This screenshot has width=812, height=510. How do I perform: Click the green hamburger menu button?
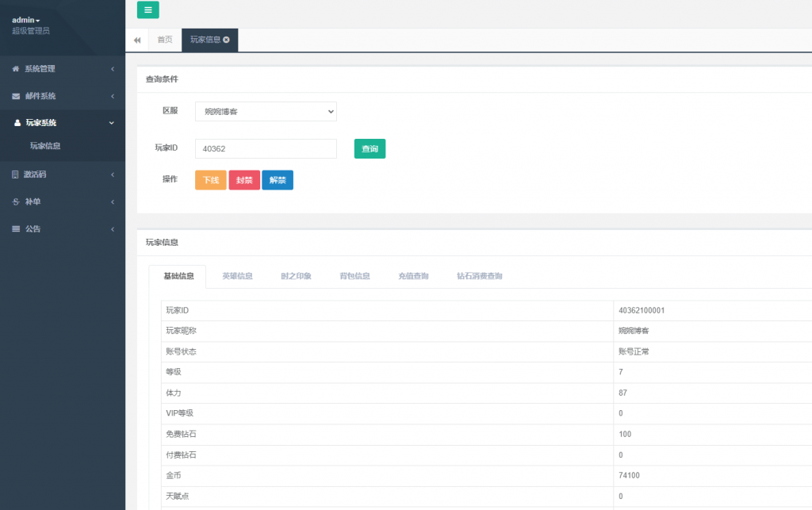click(x=147, y=10)
